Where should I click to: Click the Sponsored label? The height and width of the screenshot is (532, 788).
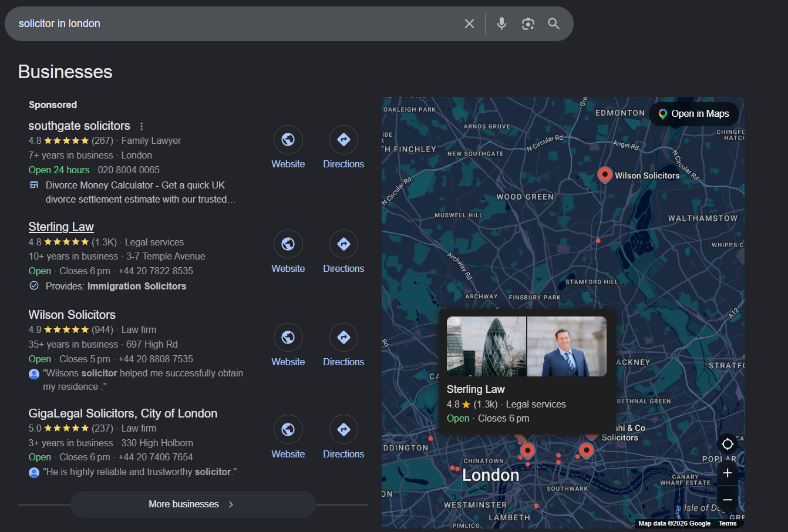(x=53, y=105)
